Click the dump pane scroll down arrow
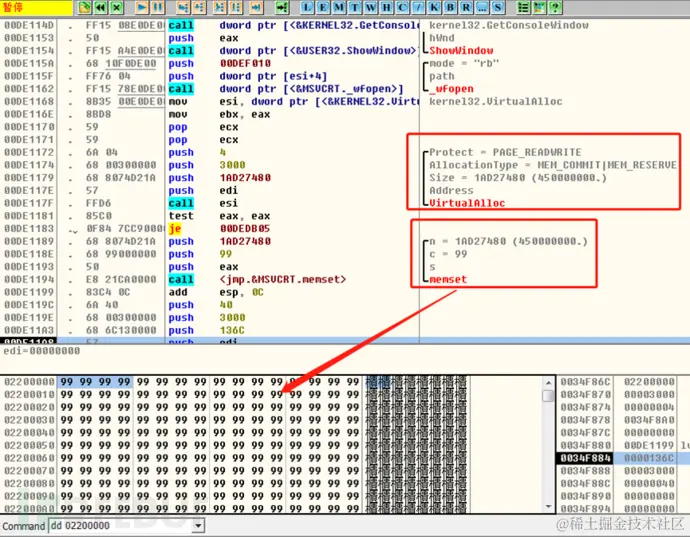 click(x=548, y=507)
